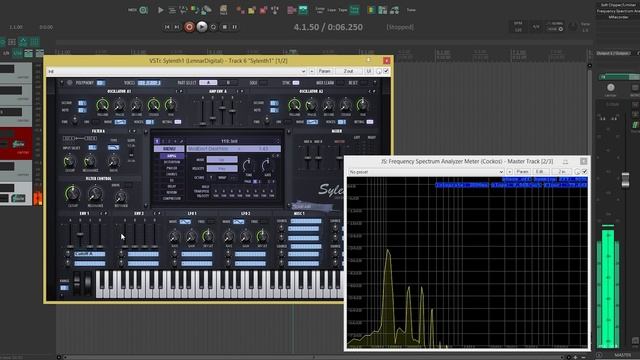
Task: Click LFO 2 Gain knob
Action: point(245,237)
